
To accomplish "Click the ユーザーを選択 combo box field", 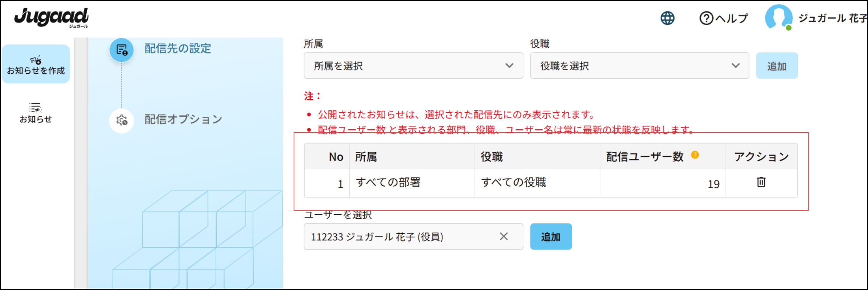I will pos(400,237).
